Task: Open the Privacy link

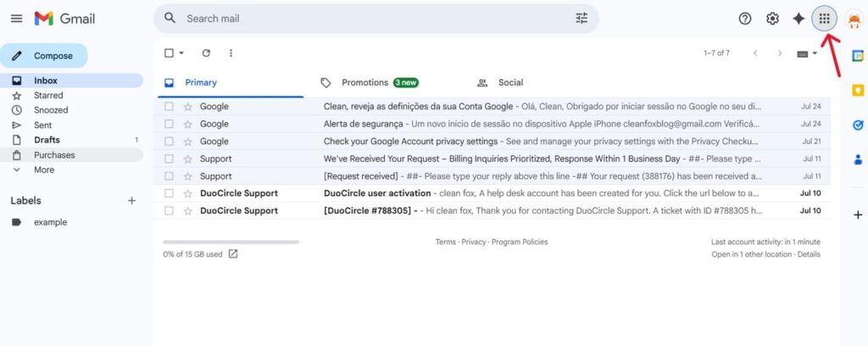Action: 474,242
